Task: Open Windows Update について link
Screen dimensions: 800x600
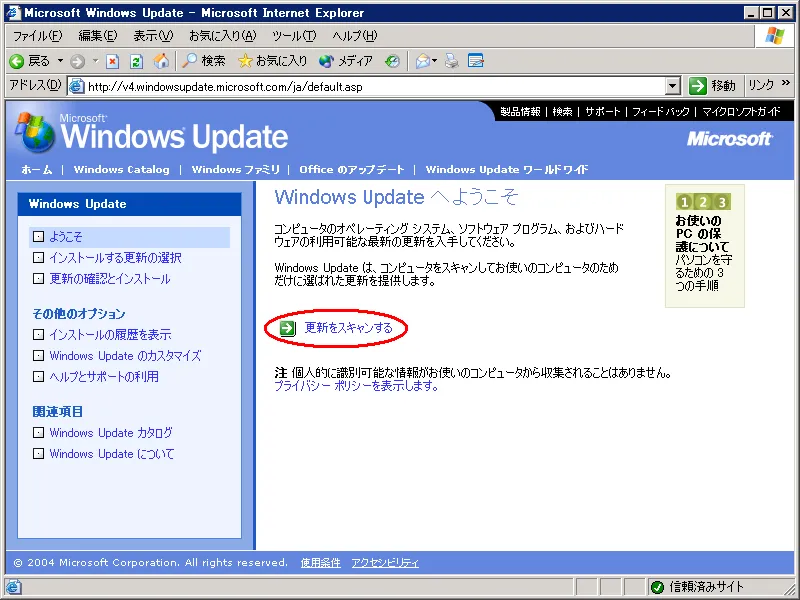Action: coord(112,454)
